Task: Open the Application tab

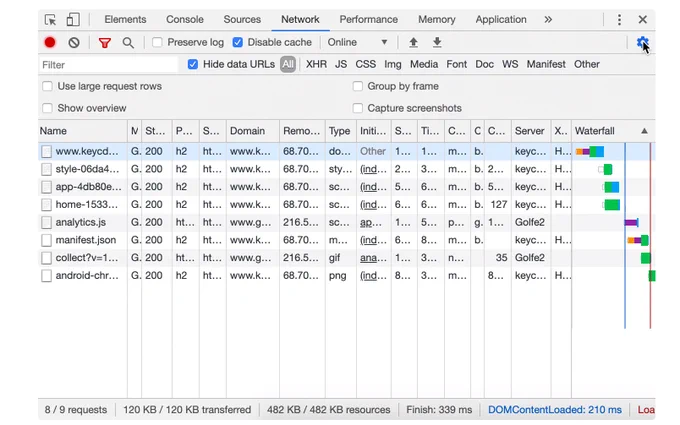Action: click(501, 20)
